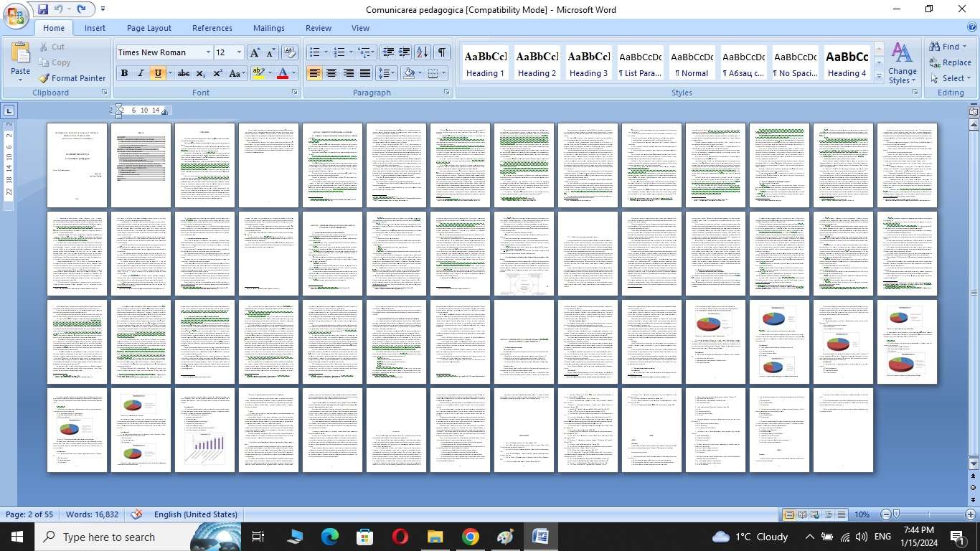Toggle Italic formatting
Viewport: 980px width, 551px height.
(x=141, y=73)
